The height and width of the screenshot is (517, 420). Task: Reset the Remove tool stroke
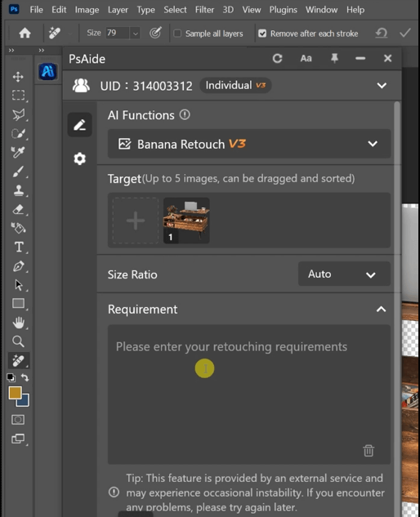pyautogui.click(x=382, y=33)
